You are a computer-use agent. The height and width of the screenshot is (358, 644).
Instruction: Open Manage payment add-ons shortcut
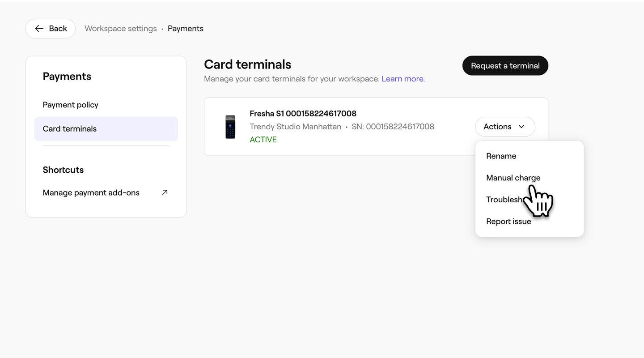[x=91, y=193]
